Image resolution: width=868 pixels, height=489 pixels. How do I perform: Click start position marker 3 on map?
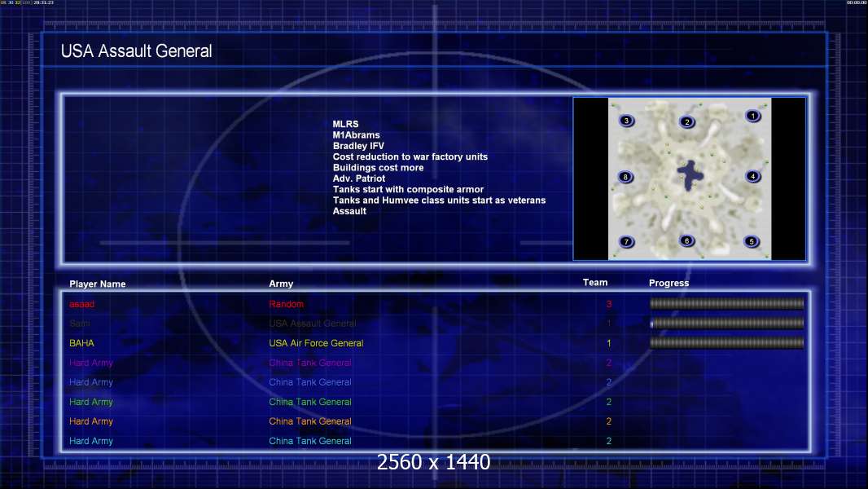pyautogui.click(x=626, y=120)
